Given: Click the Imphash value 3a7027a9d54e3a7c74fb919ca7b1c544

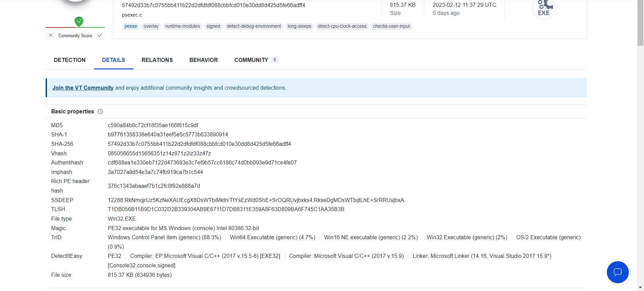Looking at the screenshot, I should (x=155, y=172).
